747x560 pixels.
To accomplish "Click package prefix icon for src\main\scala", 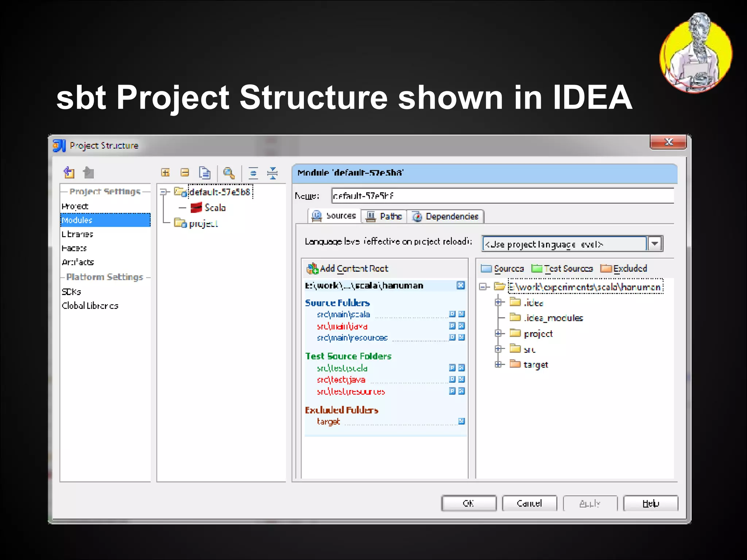I will pyautogui.click(x=452, y=314).
